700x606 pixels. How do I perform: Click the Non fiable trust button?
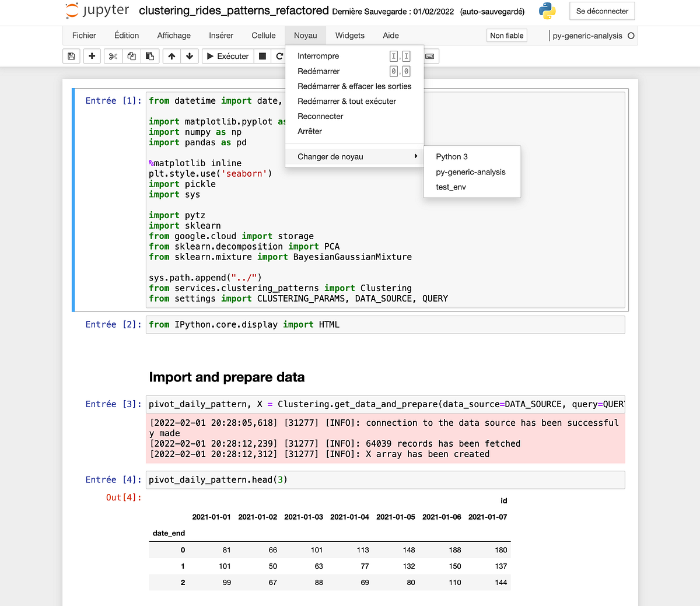tap(506, 36)
